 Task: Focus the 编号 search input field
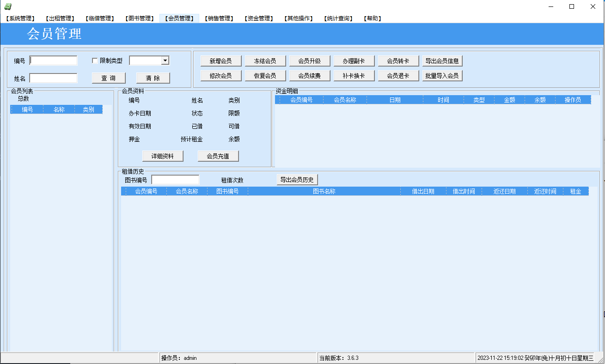click(54, 61)
